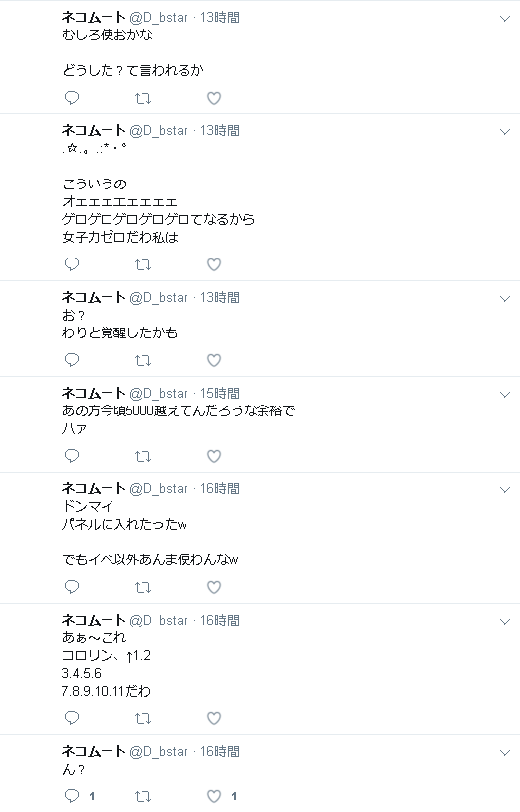520x812 pixels.
Task: Open chevron menu on 女子力ゼロだわ私は tweet
Action: (505, 132)
